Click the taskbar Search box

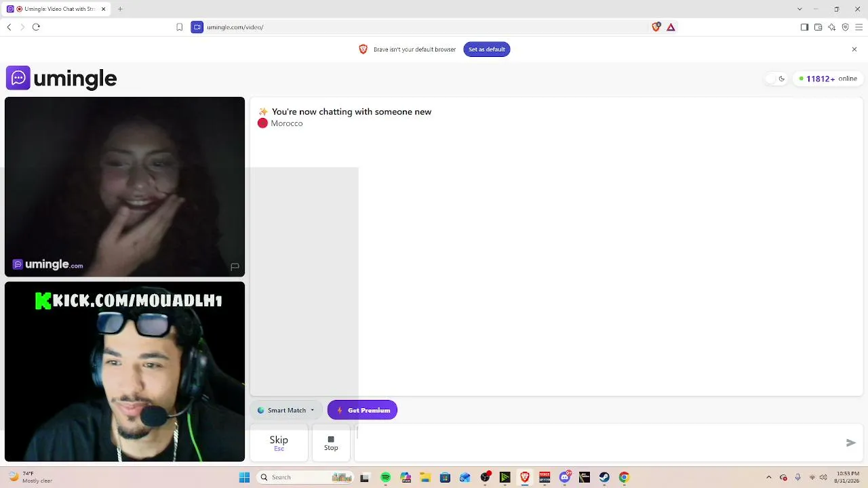pos(304,477)
